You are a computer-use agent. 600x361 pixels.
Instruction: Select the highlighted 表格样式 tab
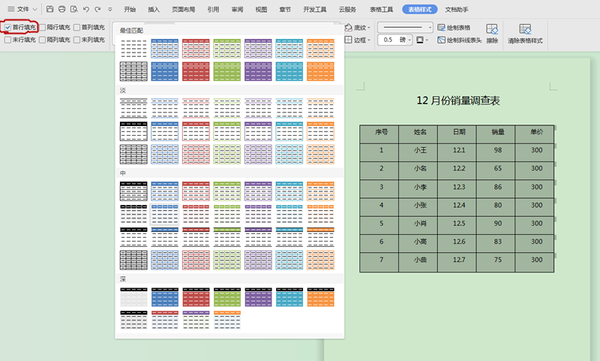click(420, 9)
